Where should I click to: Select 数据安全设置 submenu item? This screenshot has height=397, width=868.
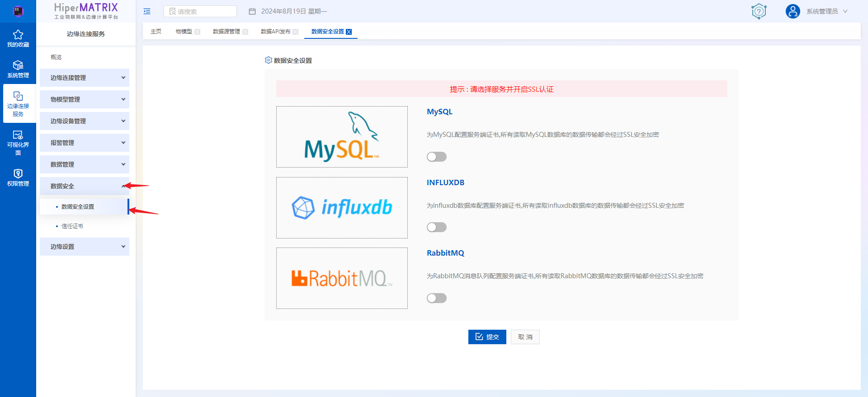pos(84,207)
